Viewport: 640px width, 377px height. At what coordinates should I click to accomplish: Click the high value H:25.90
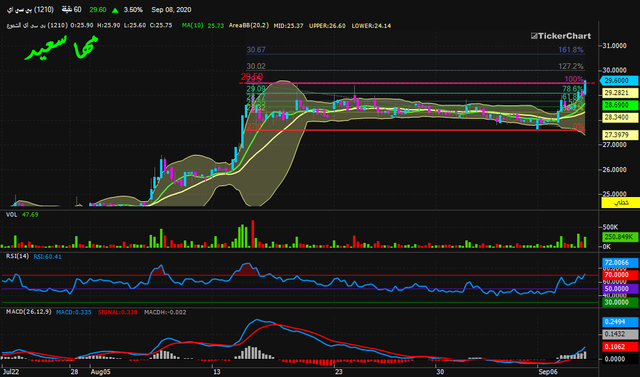109,25
